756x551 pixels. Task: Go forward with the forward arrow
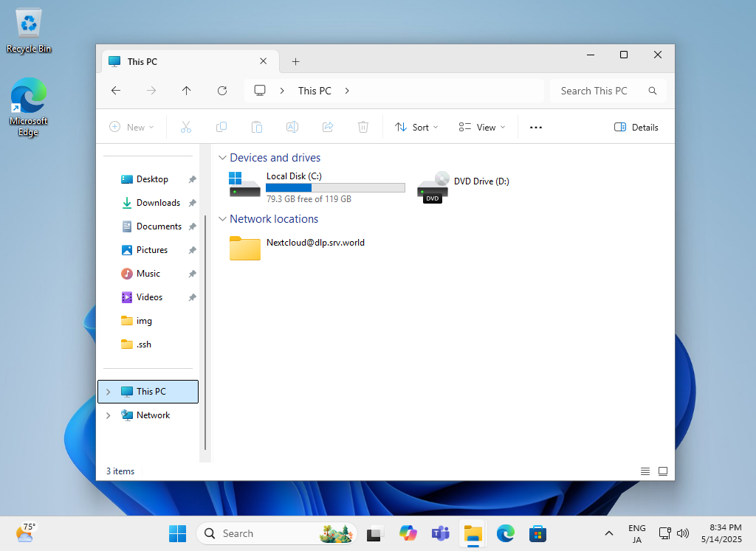151,91
